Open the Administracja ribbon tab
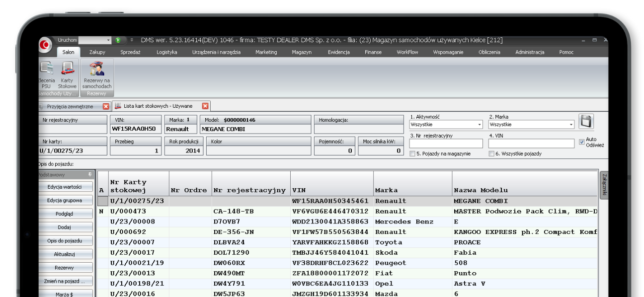The height and width of the screenshot is (297, 644). click(530, 52)
